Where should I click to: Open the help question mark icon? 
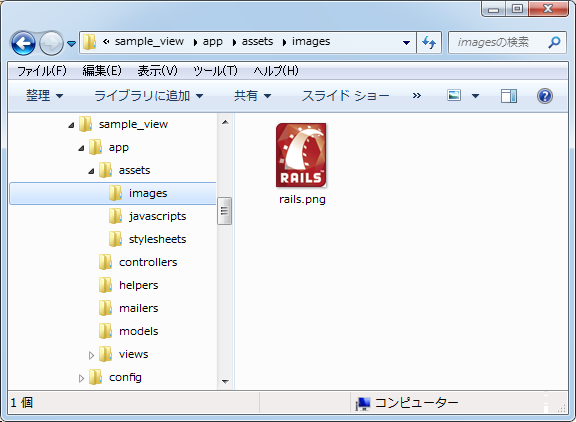click(544, 96)
